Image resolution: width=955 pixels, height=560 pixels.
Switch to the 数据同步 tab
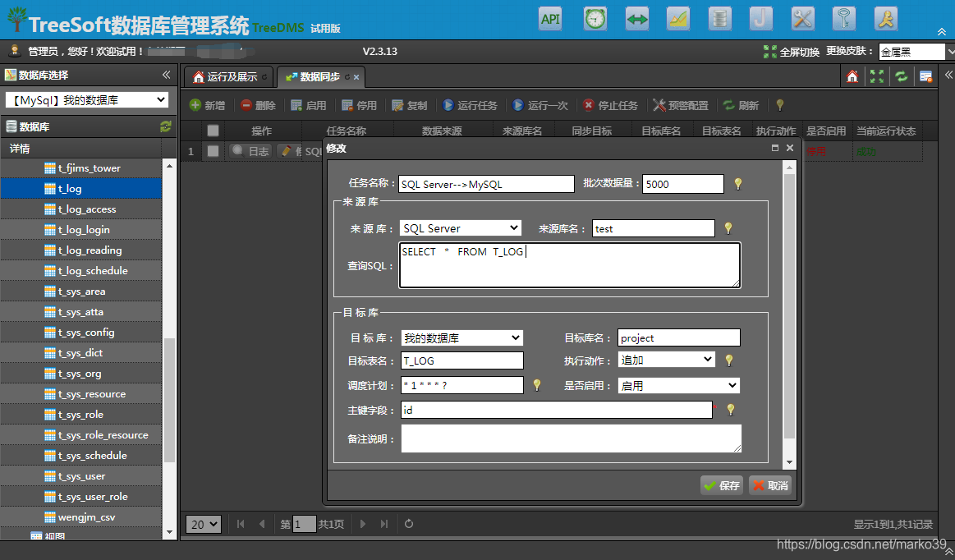click(319, 77)
